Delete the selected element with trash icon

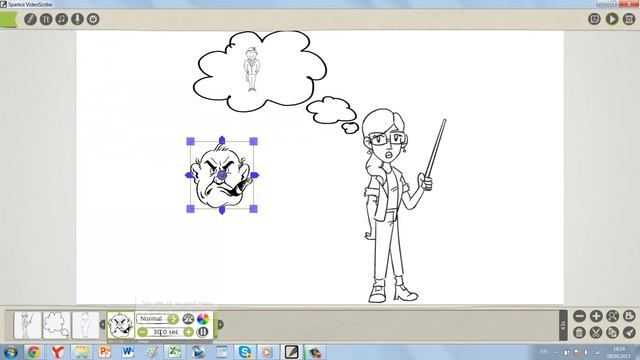pos(579,332)
